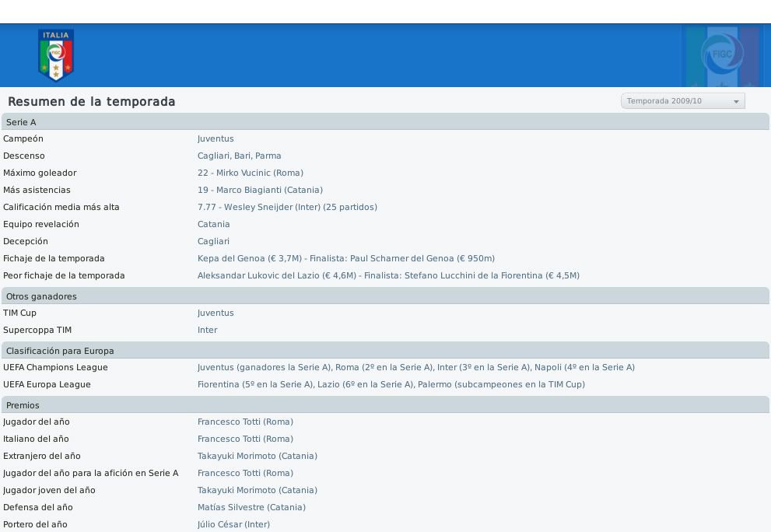Open assists leader Marco Biagianti (Catania)
This screenshot has height=532, width=771.
pos(260,191)
